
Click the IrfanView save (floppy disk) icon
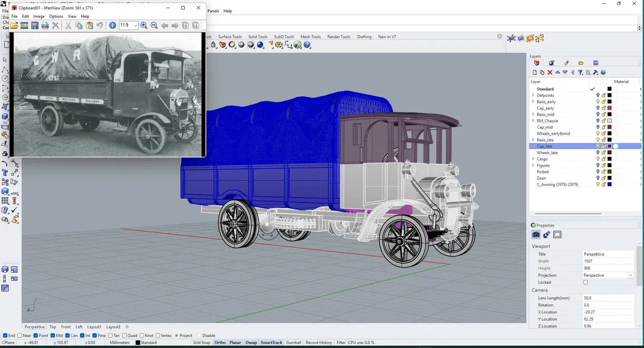pos(35,26)
